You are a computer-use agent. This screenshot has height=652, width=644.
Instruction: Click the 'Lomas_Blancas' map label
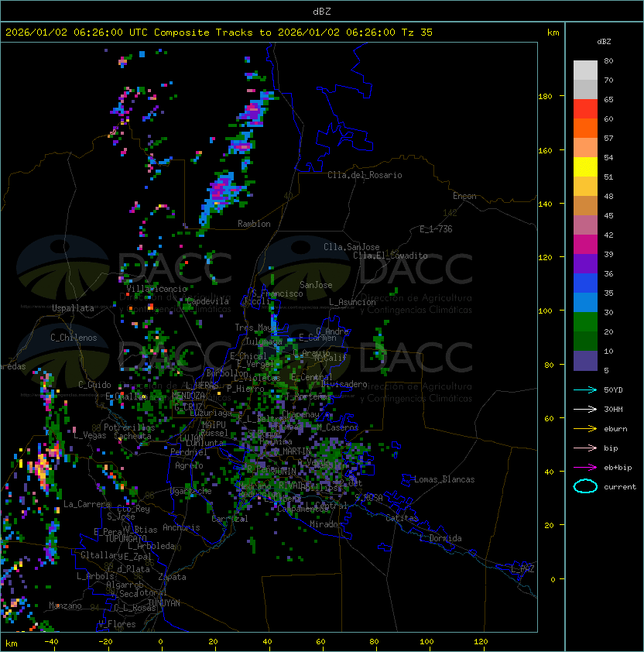tap(444, 479)
